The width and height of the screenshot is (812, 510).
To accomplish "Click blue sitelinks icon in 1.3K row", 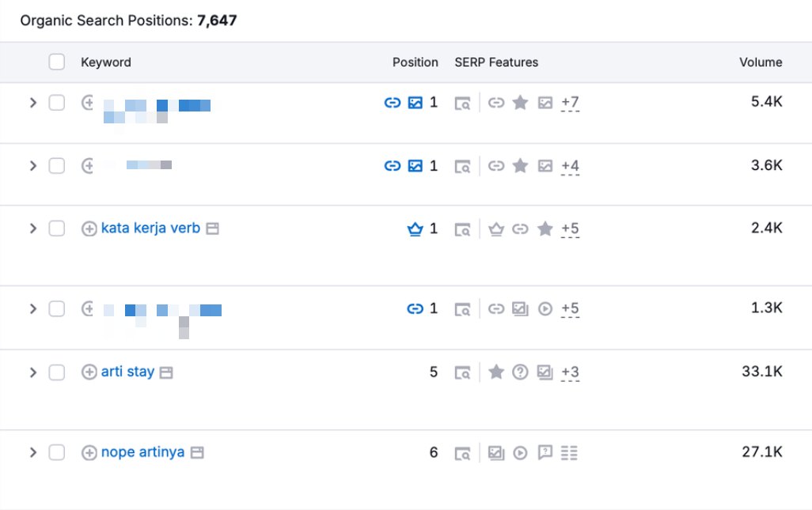I will [x=415, y=309].
